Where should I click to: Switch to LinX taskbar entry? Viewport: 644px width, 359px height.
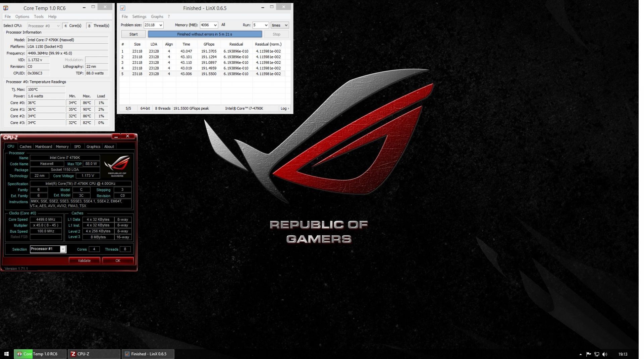click(x=148, y=354)
